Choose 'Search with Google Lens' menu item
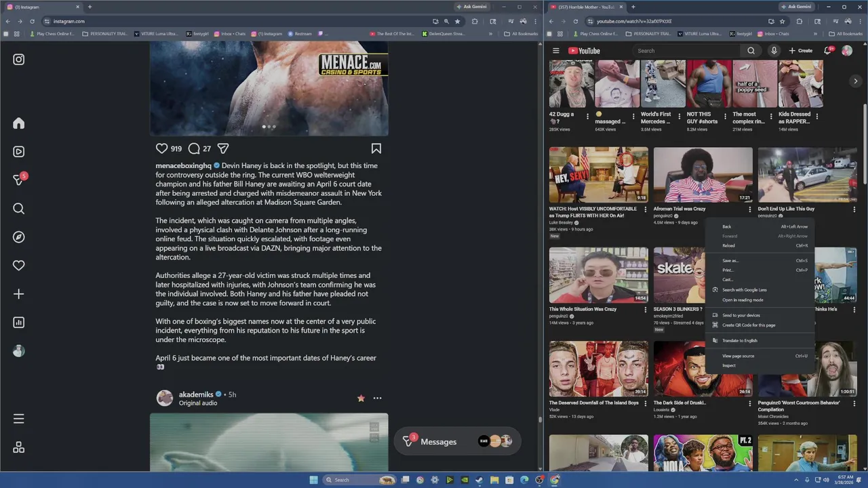 click(x=759, y=289)
